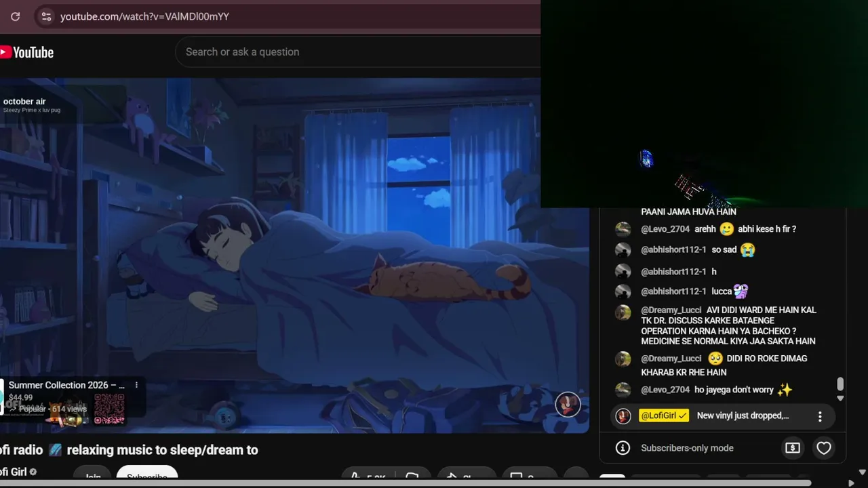Open the 'New vinyl just dropped' pinned message
The width and height of the screenshot is (868, 488).
[743, 415]
